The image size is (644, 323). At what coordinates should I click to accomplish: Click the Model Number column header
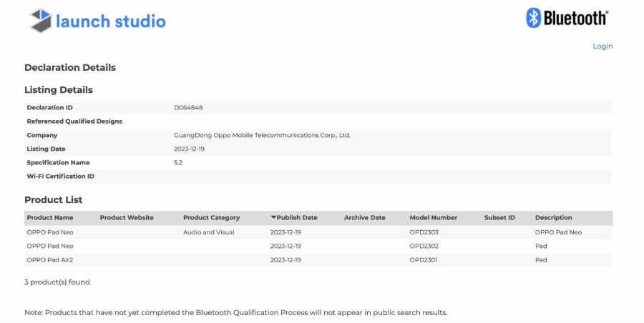[434, 217]
